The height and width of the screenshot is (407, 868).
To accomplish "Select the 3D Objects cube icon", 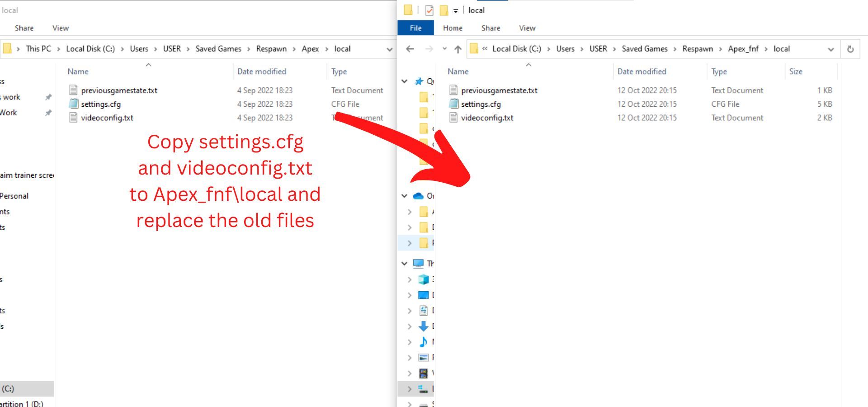I will (x=423, y=279).
